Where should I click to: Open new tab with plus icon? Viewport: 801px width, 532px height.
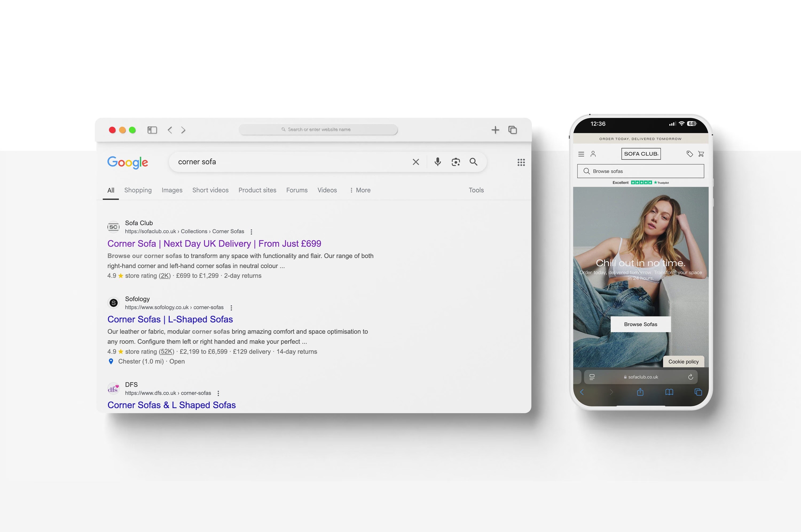tap(495, 130)
